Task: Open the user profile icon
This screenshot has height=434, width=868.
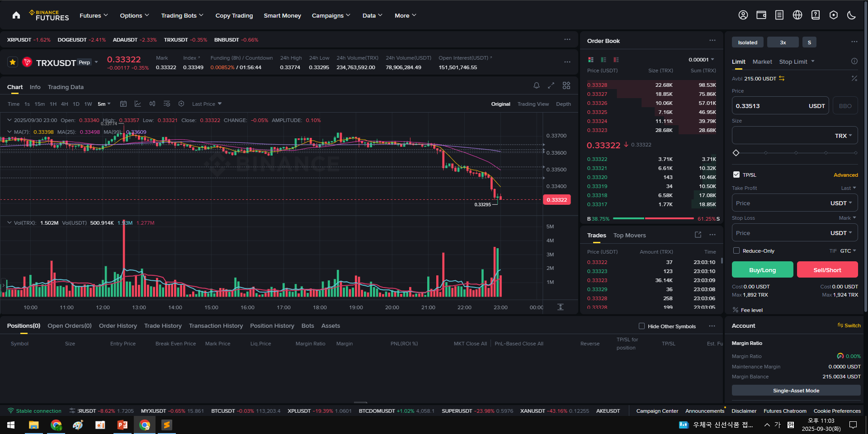Action: (743, 15)
